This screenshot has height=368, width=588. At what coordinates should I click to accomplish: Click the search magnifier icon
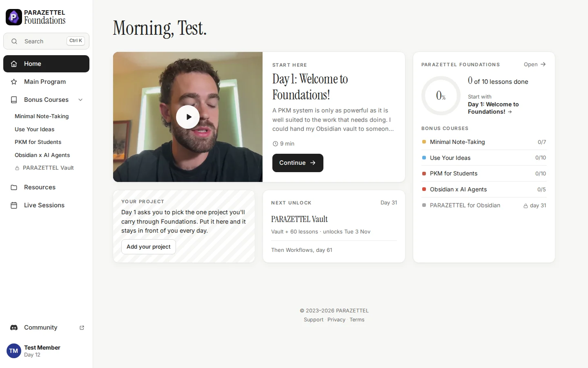[x=14, y=41]
